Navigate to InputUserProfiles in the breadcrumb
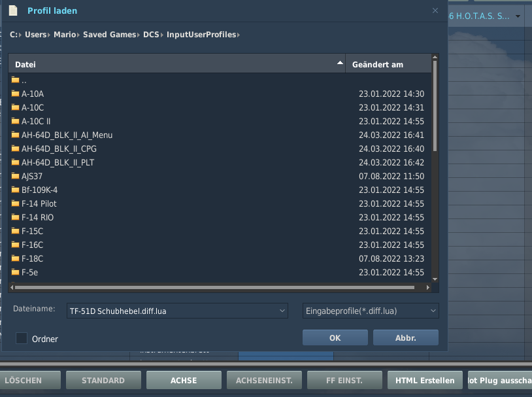The height and width of the screenshot is (397, 532). click(x=201, y=35)
